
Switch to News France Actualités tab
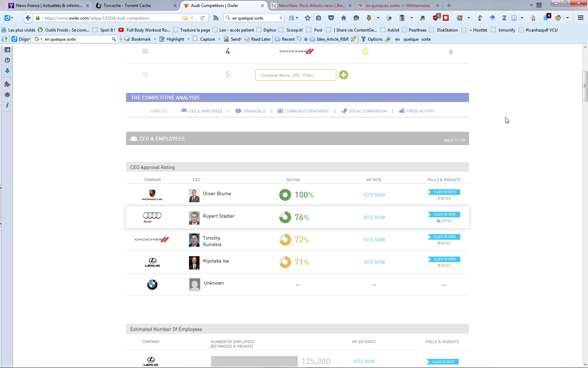(x=49, y=6)
